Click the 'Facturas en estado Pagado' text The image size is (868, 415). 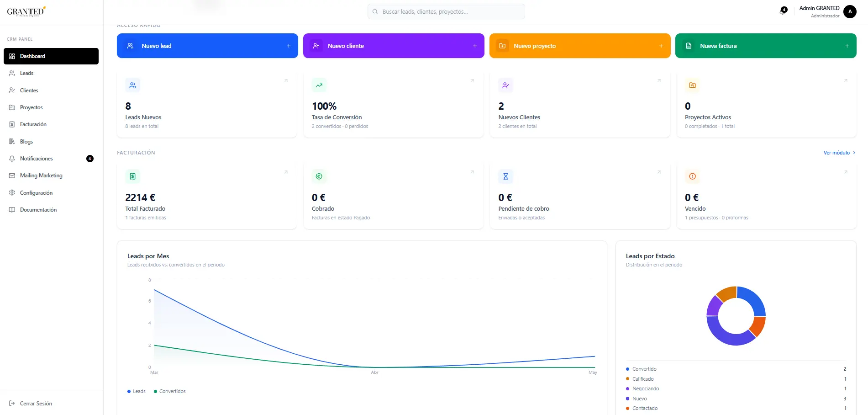pos(341,218)
